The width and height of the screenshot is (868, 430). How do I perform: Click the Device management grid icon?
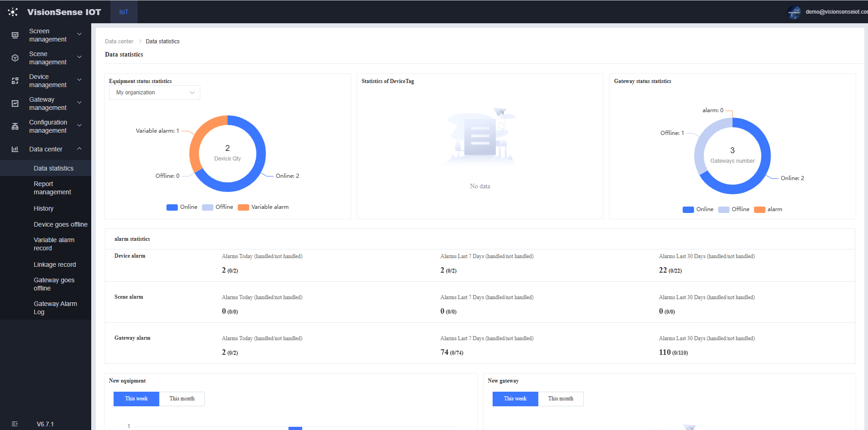(15, 81)
